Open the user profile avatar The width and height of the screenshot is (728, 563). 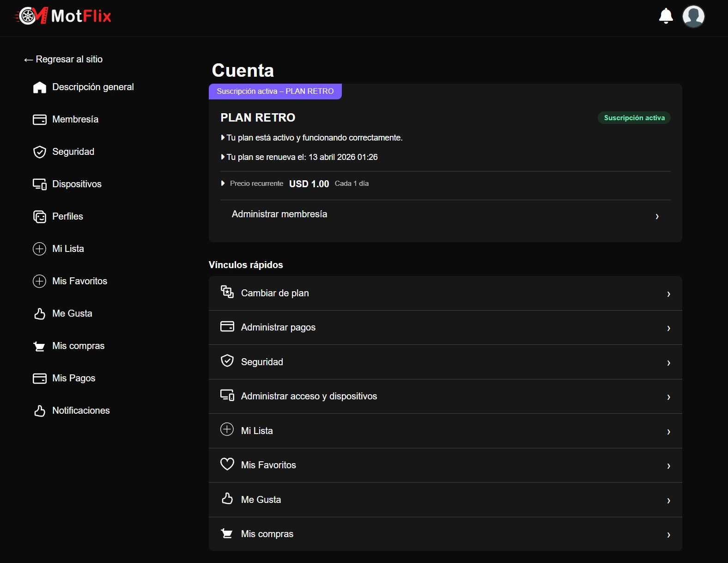tap(693, 17)
